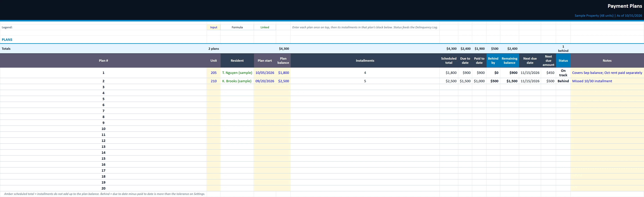The image size is (644, 197).
Task: Click the Sample Property subtitle text
Action: tap(608, 15)
